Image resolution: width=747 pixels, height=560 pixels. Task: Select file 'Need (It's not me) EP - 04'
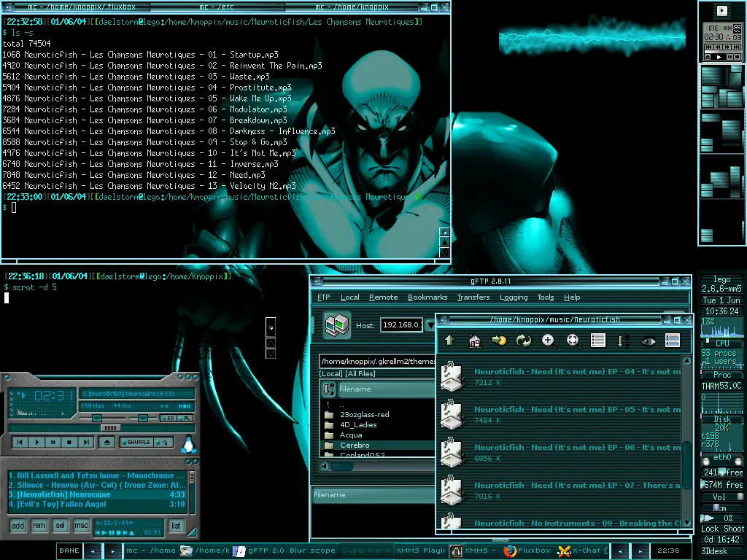pyautogui.click(x=560, y=376)
